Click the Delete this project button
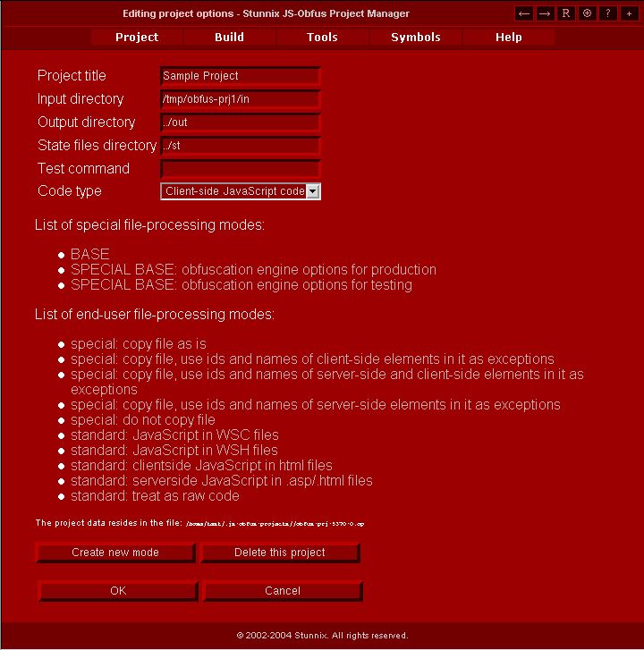The width and height of the screenshot is (644, 650). point(280,553)
